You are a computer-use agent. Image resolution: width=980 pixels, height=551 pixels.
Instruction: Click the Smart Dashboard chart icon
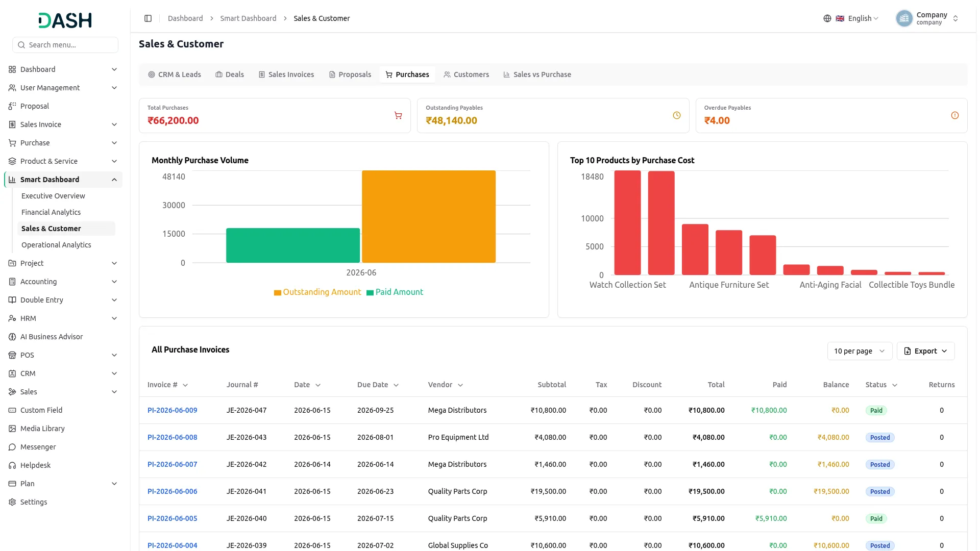12,180
